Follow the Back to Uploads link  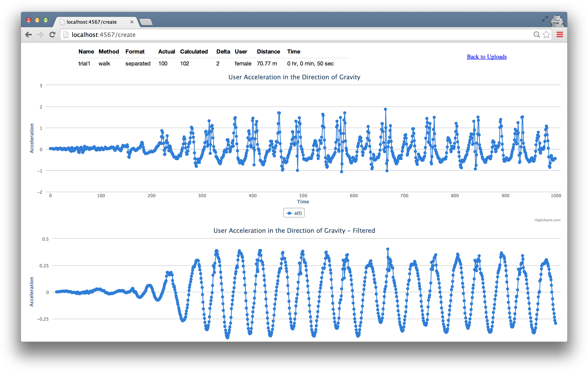coord(487,56)
